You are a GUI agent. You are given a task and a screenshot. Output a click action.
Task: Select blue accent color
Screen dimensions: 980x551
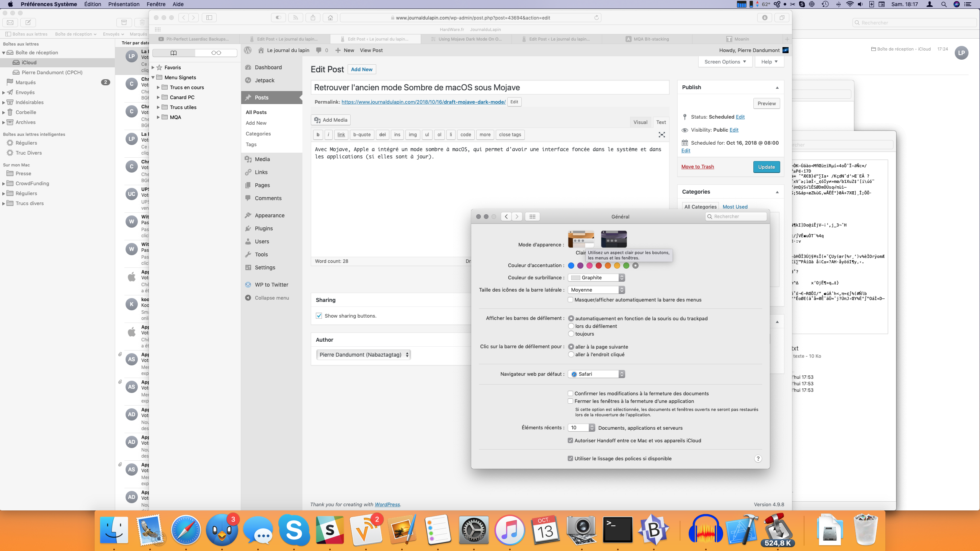pyautogui.click(x=571, y=266)
